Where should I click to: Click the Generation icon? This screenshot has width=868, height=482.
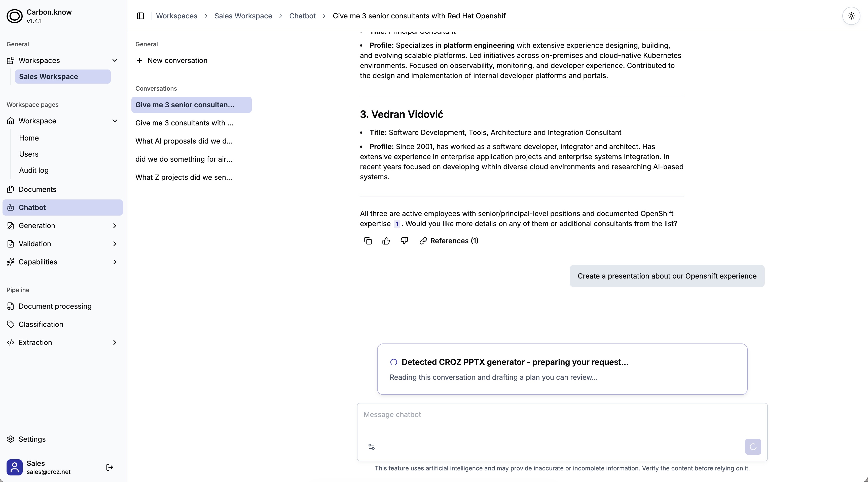click(x=10, y=225)
